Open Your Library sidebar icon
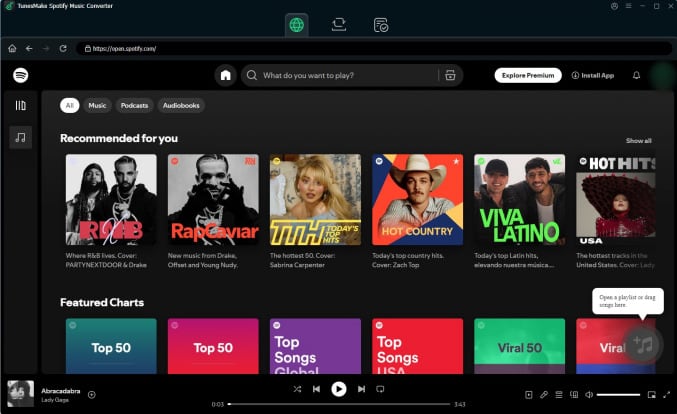 21,105
